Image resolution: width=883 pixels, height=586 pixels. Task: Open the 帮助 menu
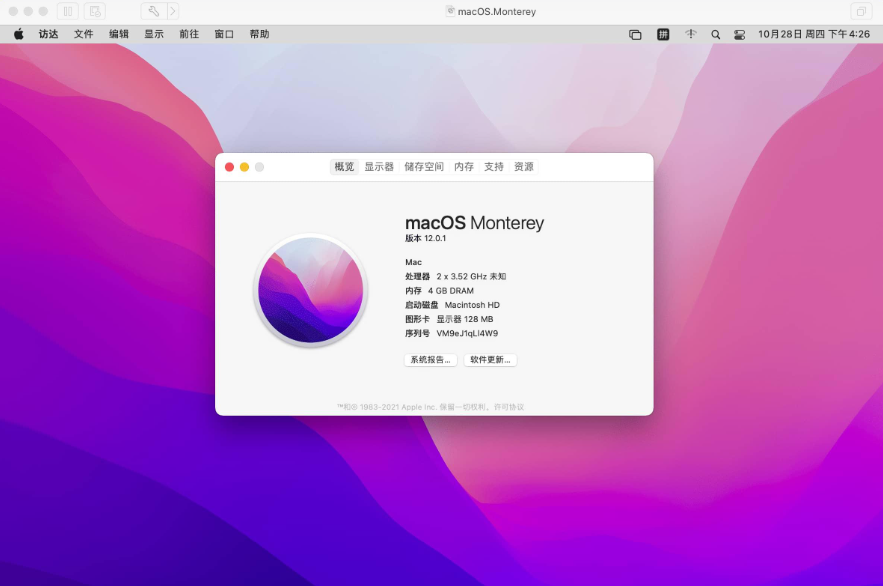point(259,34)
